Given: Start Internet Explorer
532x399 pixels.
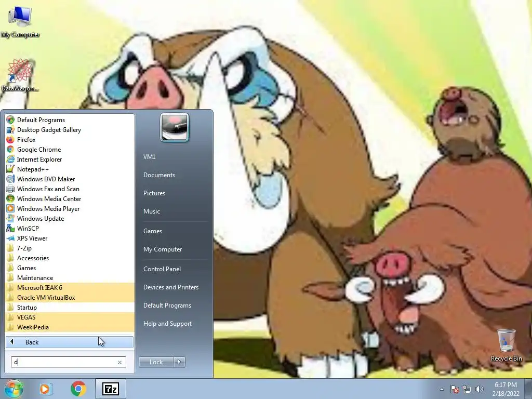Looking at the screenshot, I should click(x=70, y=159).
